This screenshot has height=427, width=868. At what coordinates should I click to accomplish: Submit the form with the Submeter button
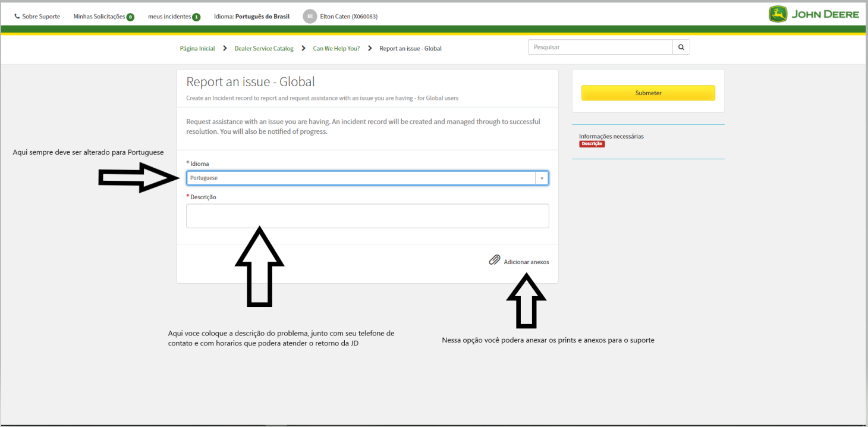tap(648, 93)
